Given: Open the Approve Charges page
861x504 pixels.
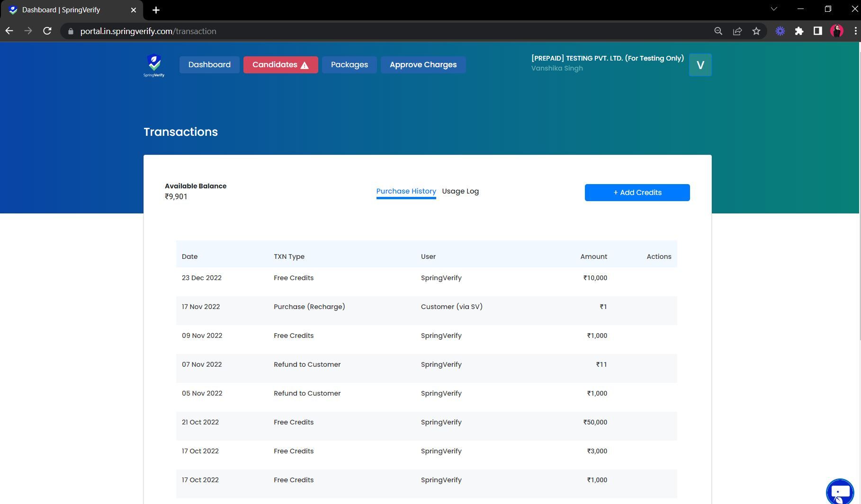Looking at the screenshot, I should coord(423,64).
